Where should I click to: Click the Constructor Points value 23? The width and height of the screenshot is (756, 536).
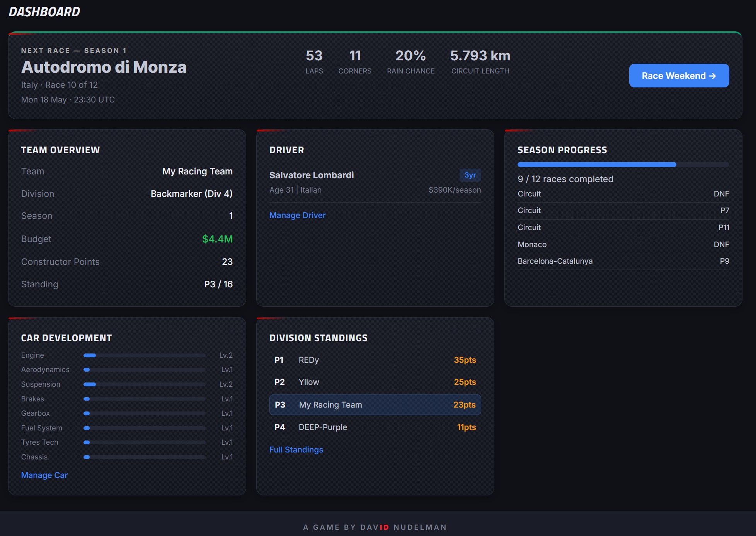227,262
